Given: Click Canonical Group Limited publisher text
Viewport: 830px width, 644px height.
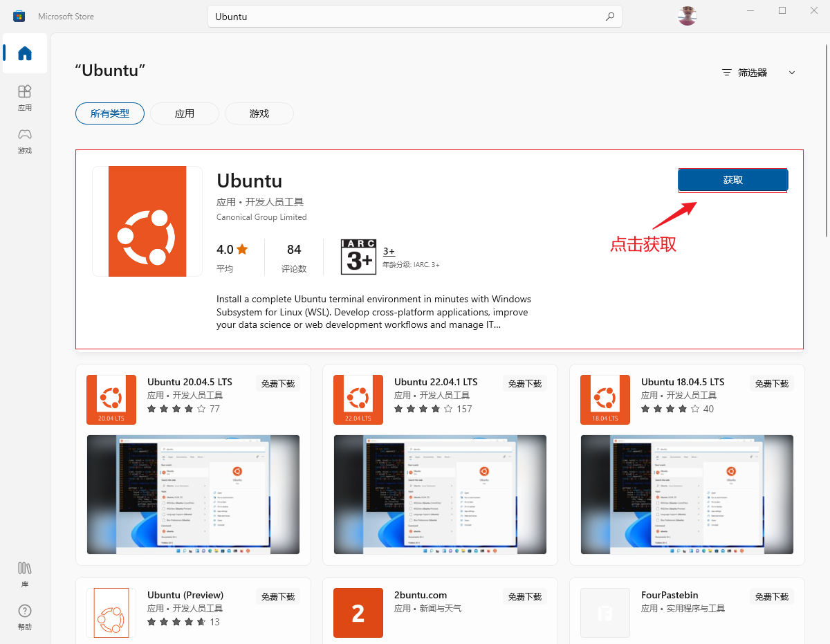Looking at the screenshot, I should coord(261,217).
